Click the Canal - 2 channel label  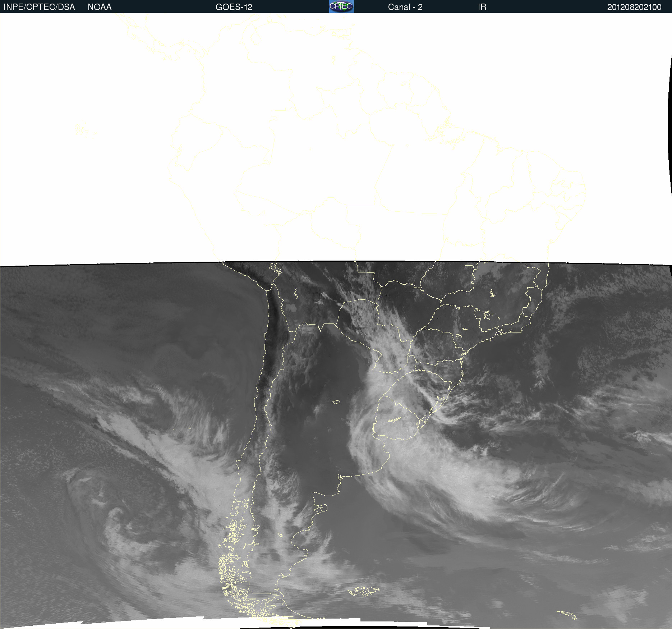405,7
